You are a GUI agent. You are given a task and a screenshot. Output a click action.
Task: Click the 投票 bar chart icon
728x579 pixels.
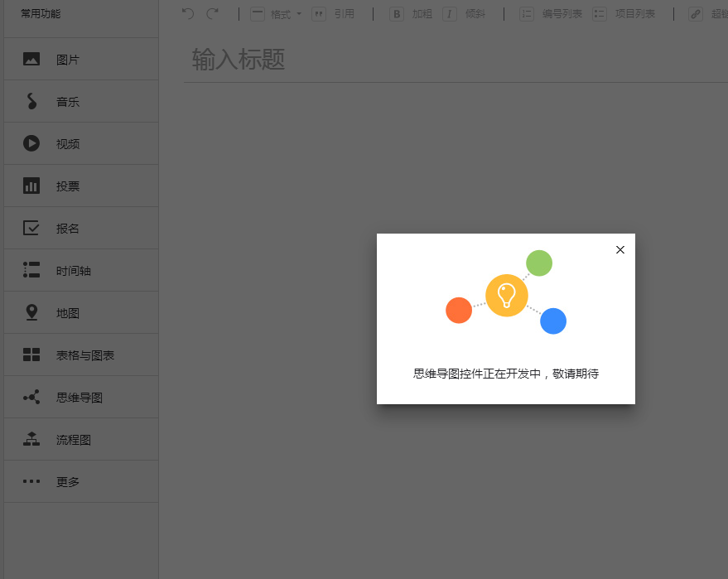(31, 186)
